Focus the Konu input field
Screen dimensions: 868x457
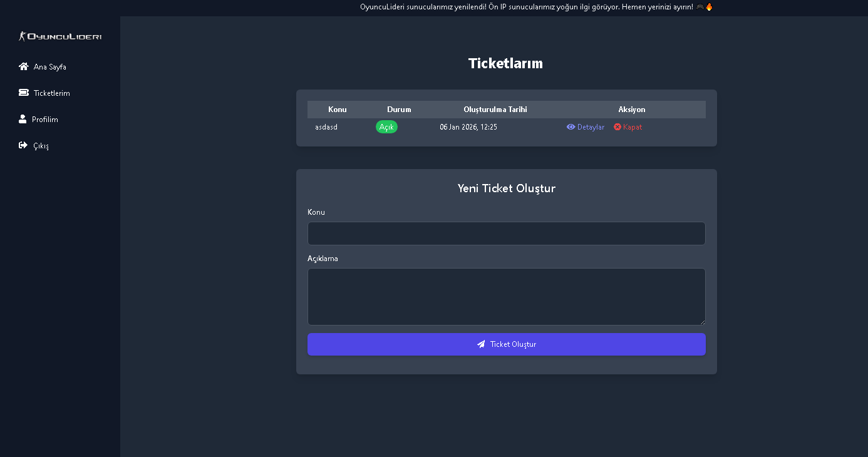coord(507,234)
